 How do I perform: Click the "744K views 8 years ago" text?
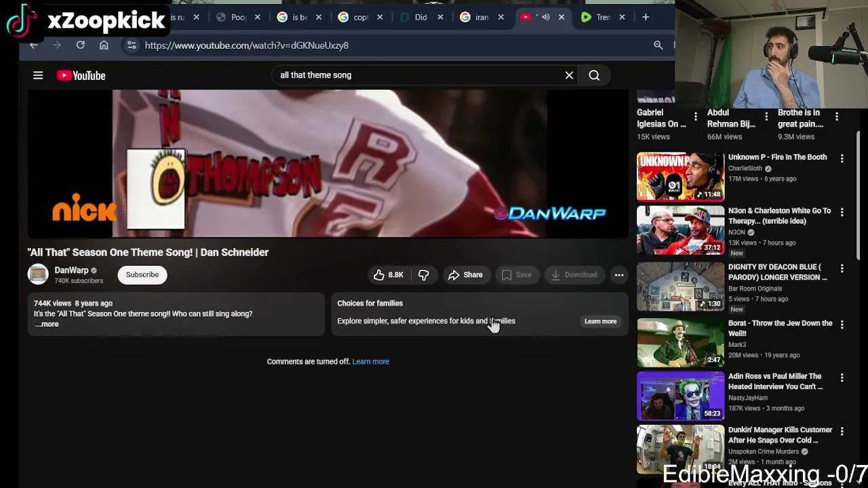73,303
